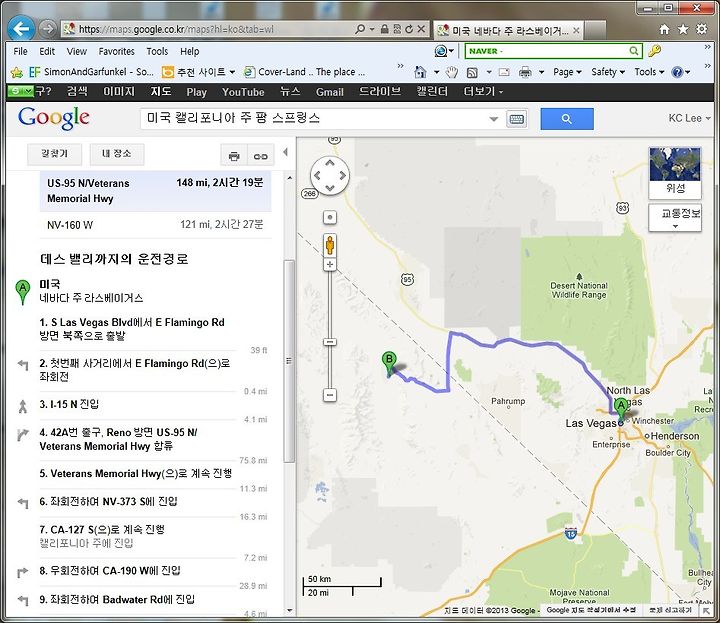Click the directions panel scroll down arrow
720x623 pixels.
289,610
